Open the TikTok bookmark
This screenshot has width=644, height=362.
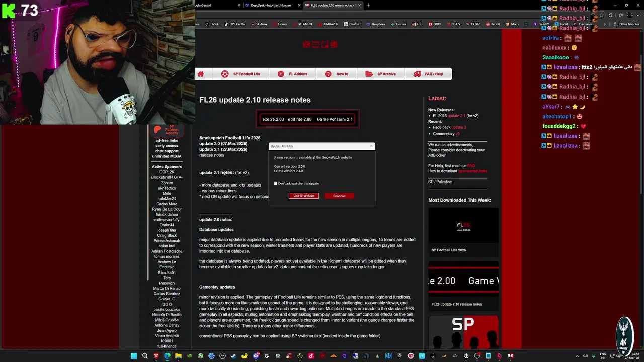pyautogui.click(x=212, y=24)
